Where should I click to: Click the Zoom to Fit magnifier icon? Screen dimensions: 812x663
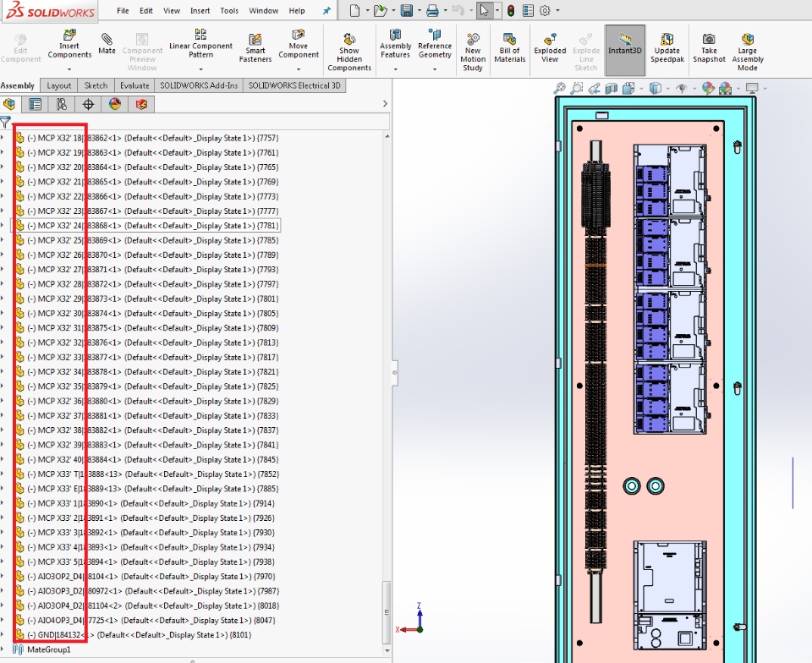click(559, 88)
